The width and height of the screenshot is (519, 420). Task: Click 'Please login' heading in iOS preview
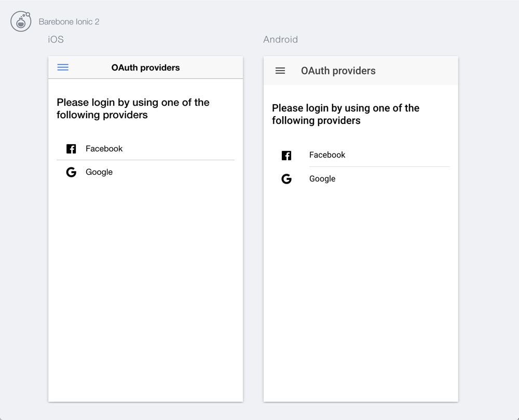(x=133, y=108)
